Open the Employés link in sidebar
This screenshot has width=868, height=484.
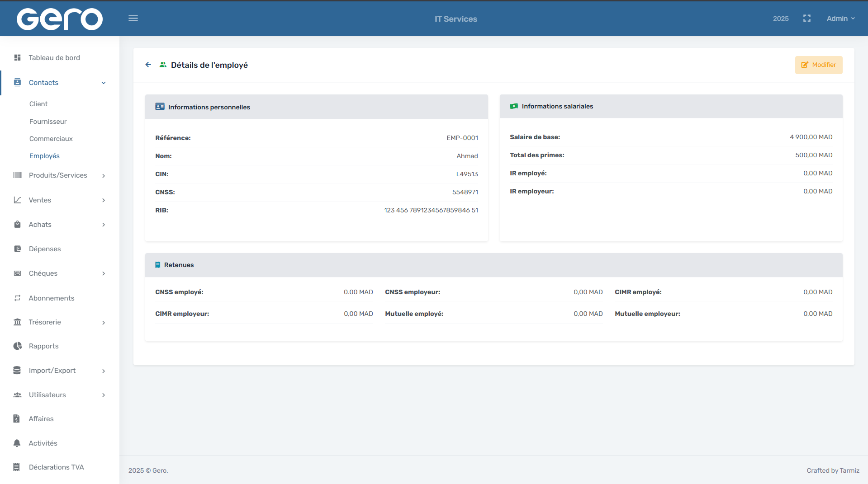(44, 156)
